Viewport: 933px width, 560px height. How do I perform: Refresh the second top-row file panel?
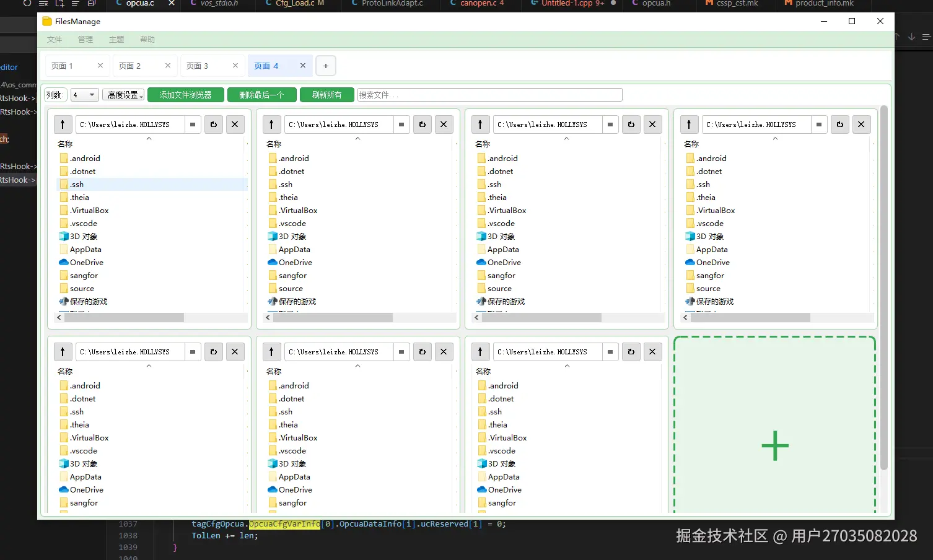(423, 125)
